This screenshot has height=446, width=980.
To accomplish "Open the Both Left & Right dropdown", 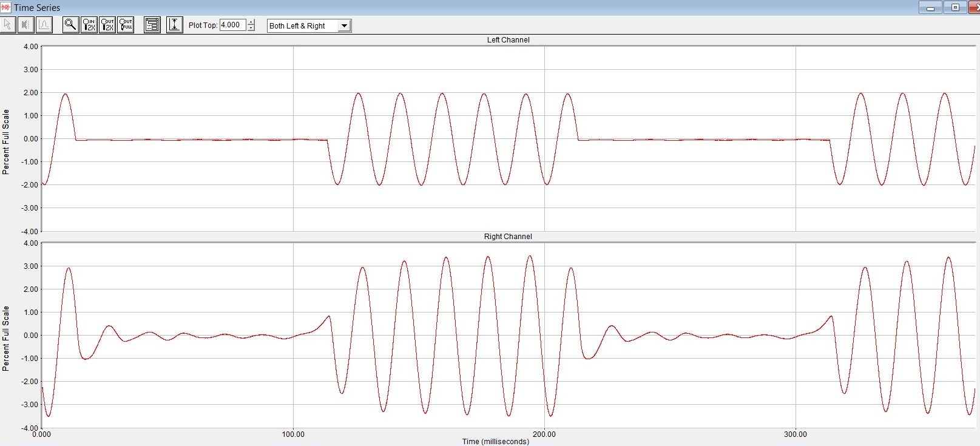I will pyautogui.click(x=309, y=25).
